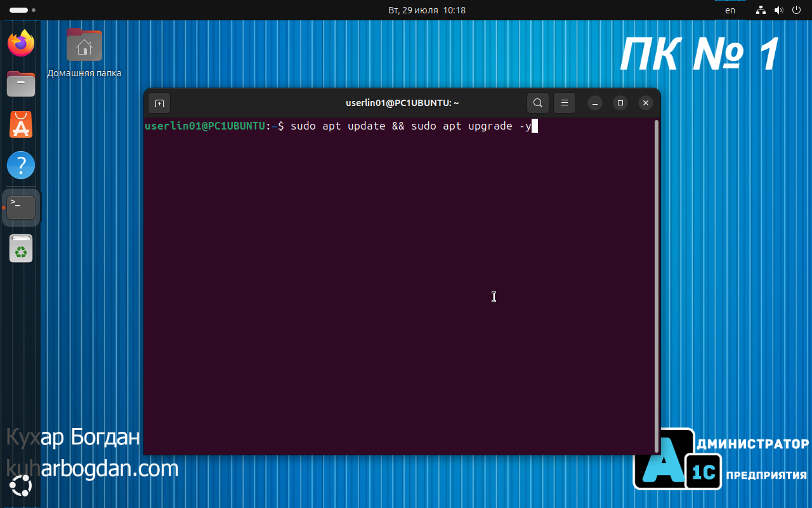This screenshot has width=812, height=508.
Task: Open the Files manager in dock
Action: click(x=21, y=84)
